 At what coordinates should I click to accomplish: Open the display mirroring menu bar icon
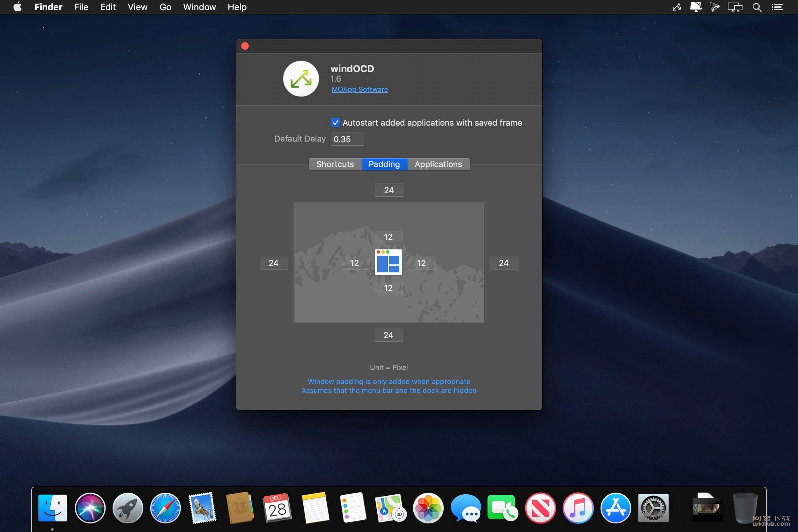pos(735,7)
